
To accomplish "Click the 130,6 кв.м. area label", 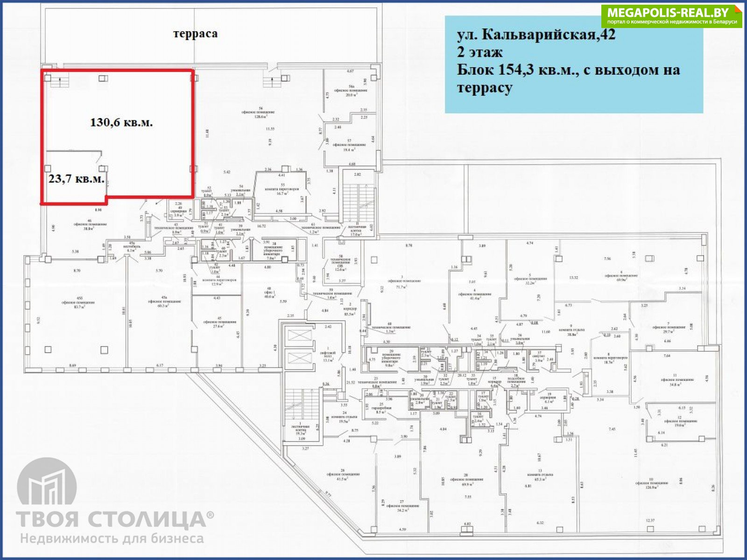I will [x=121, y=123].
